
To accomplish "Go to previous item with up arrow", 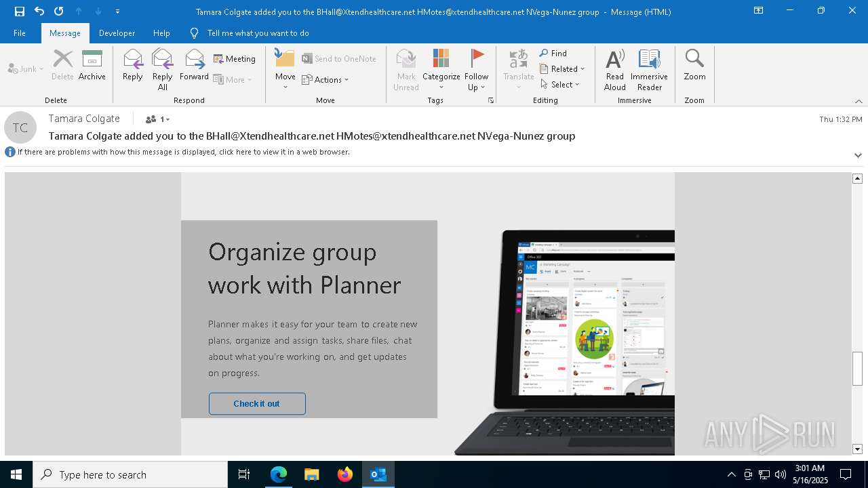I will tap(79, 11).
